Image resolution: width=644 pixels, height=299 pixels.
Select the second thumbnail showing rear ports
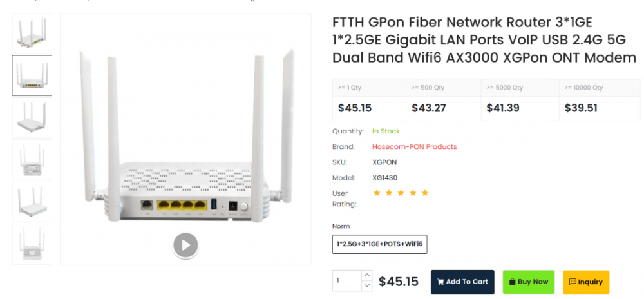(x=32, y=75)
